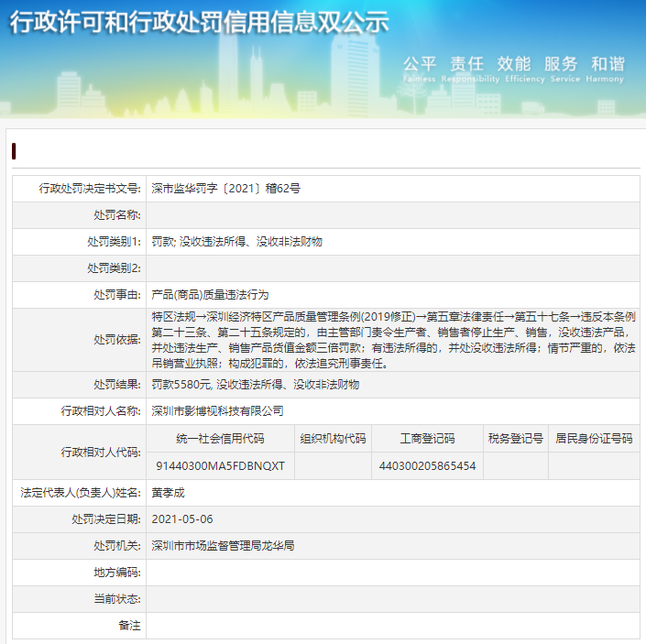Click the 产品(商品)质量违法行为 cell
646x644 pixels.
point(210,295)
